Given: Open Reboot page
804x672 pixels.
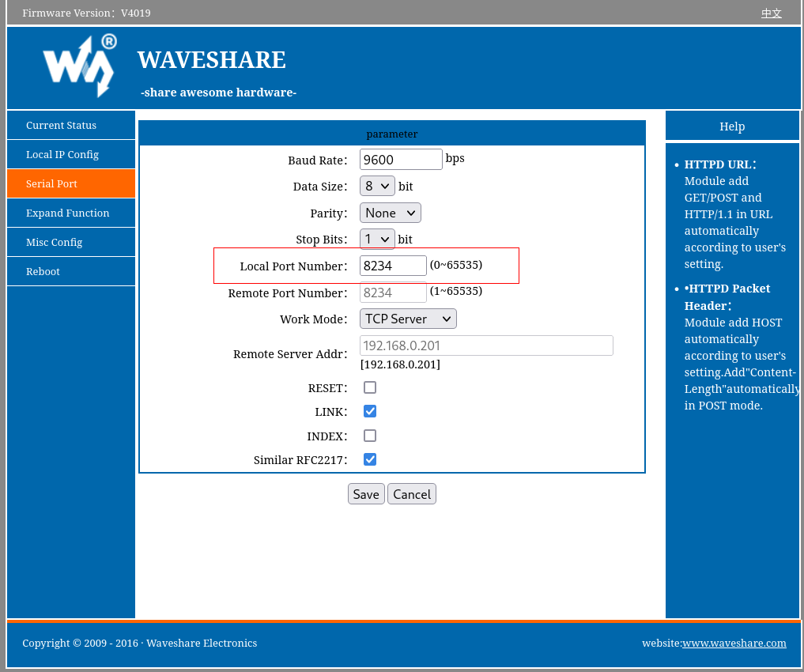Looking at the screenshot, I should 71,271.
